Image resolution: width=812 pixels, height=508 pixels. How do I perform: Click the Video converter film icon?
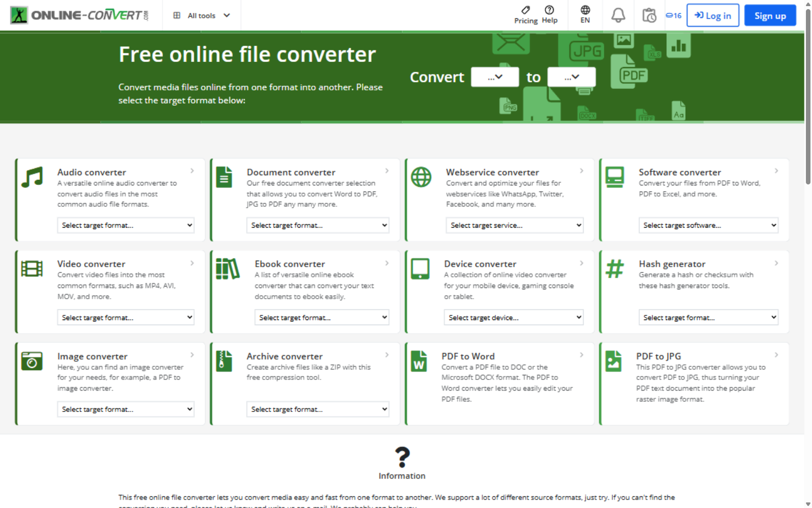pos(32,269)
